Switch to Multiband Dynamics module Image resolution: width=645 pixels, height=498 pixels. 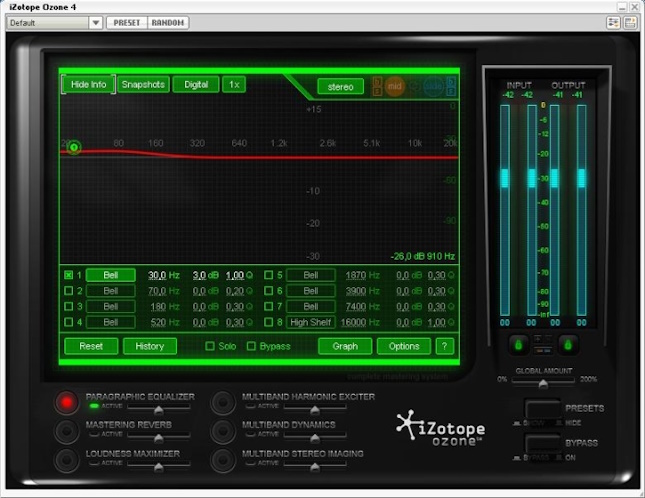289,425
